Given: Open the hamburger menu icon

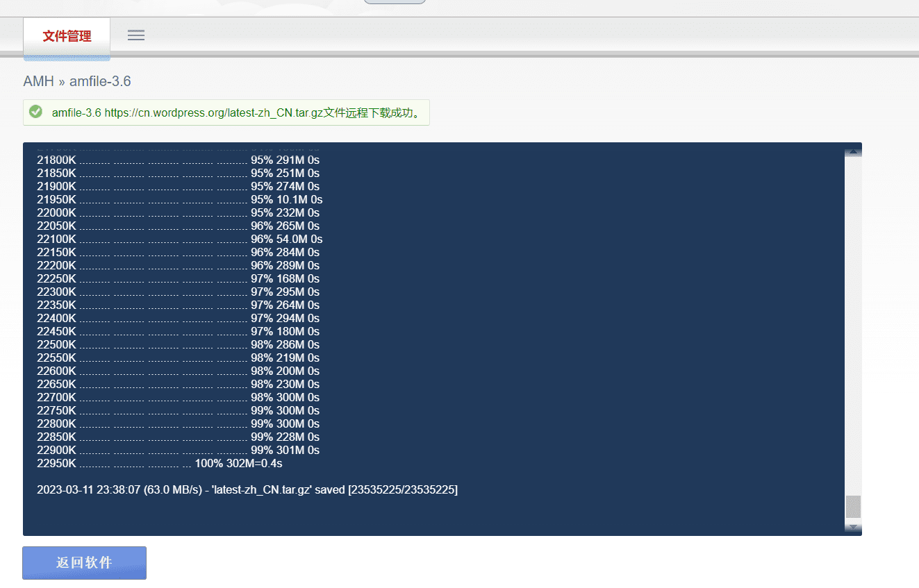Looking at the screenshot, I should point(136,35).
